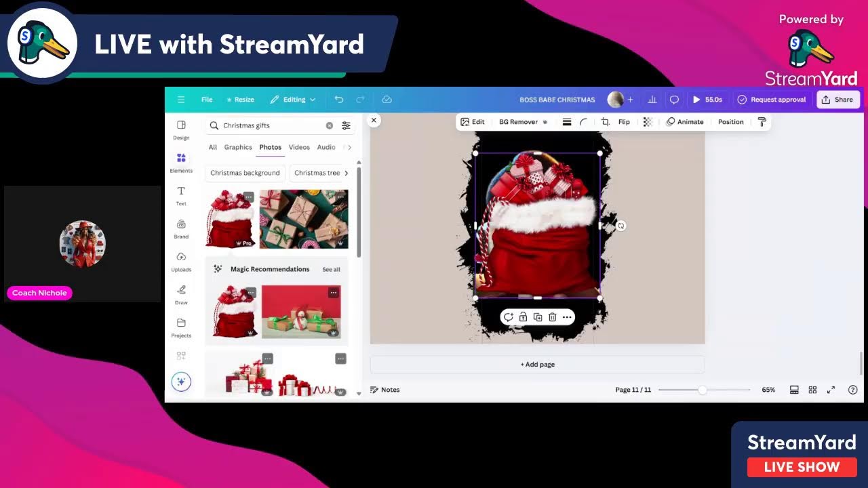
Task: Open the comments speech bubble icon
Action: pos(674,100)
